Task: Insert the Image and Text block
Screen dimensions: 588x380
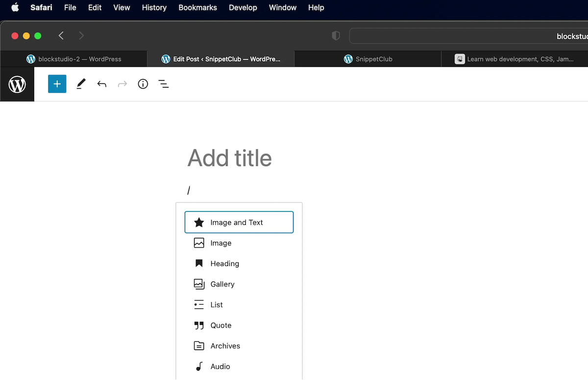Action: (239, 222)
